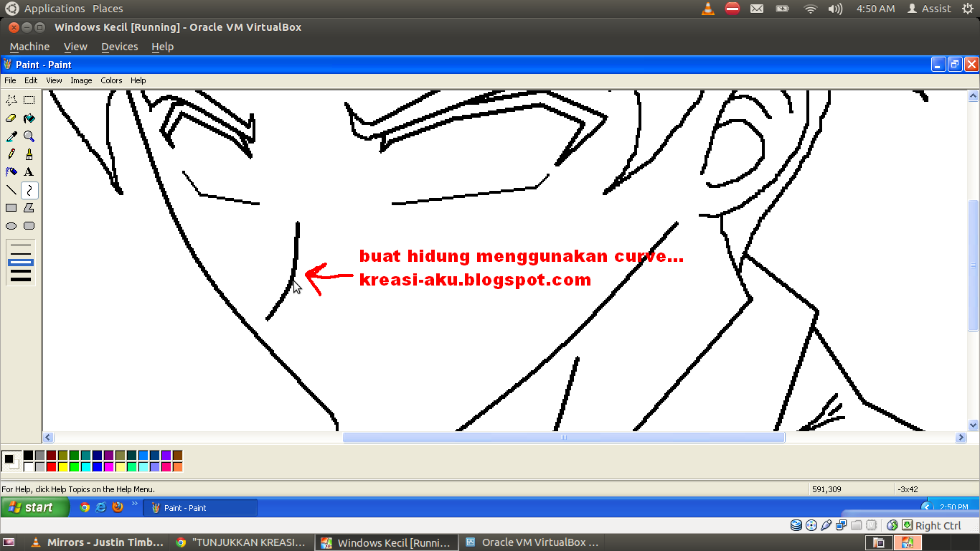
Task: Click the scroll right arrow in Paint
Action: (x=961, y=438)
